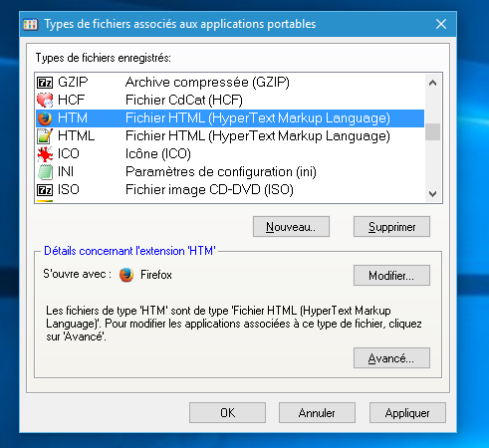
Task: Click the 7z icon beside ISO
Action: point(45,190)
